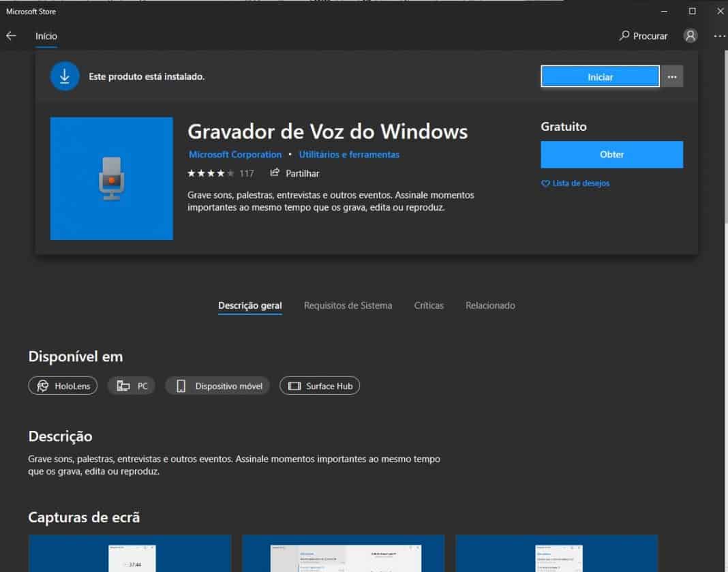Image resolution: width=728 pixels, height=572 pixels.
Task: Select the HoloLens platform chip
Action: [x=63, y=386]
